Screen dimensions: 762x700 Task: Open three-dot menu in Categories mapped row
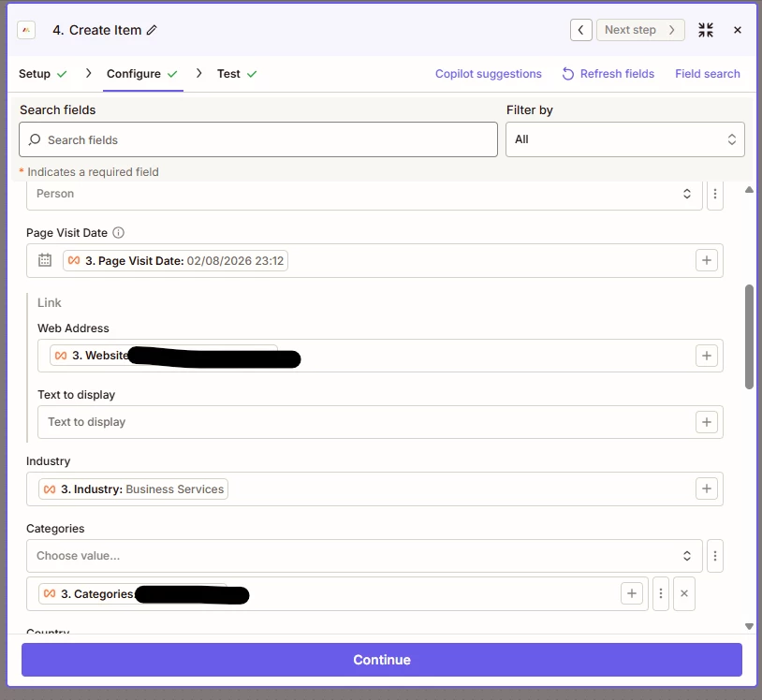pos(661,593)
